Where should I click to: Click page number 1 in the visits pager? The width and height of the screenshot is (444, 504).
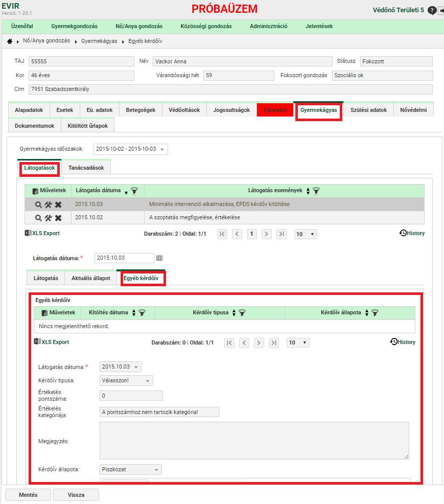[251, 234]
